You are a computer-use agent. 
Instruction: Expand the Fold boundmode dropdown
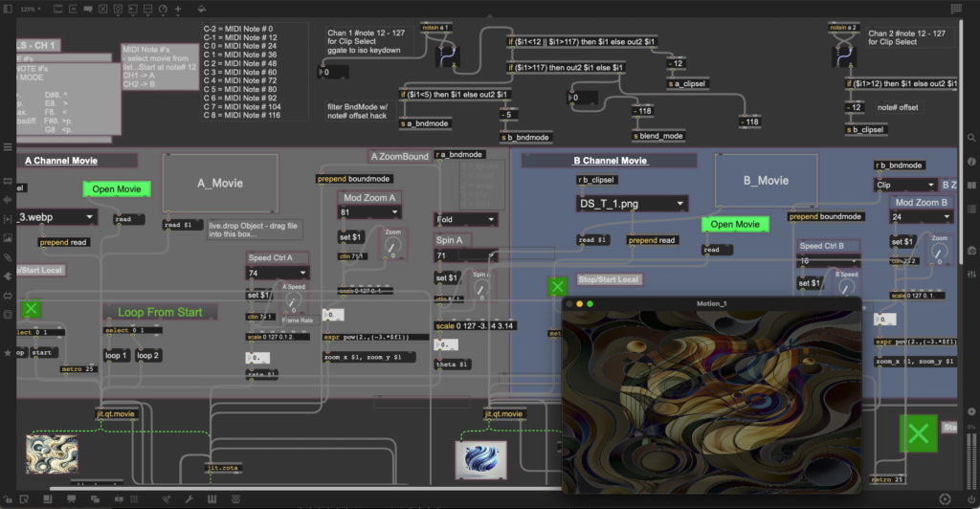(465, 218)
